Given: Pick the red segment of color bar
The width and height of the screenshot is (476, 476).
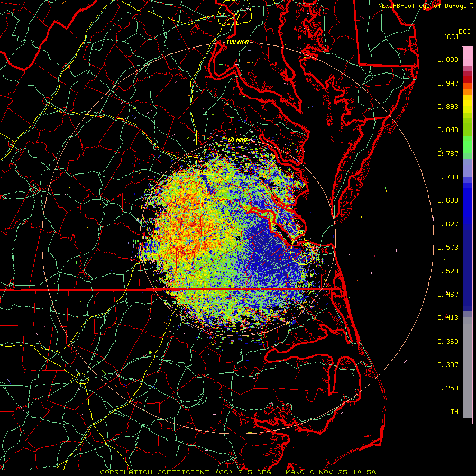Looking at the screenshot, I should point(467,79).
